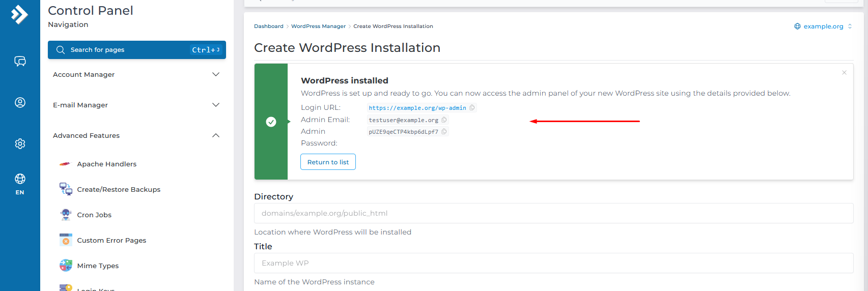Open Apache Handlers page
Screen dimensions: 868x291
pyautogui.click(x=106, y=164)
